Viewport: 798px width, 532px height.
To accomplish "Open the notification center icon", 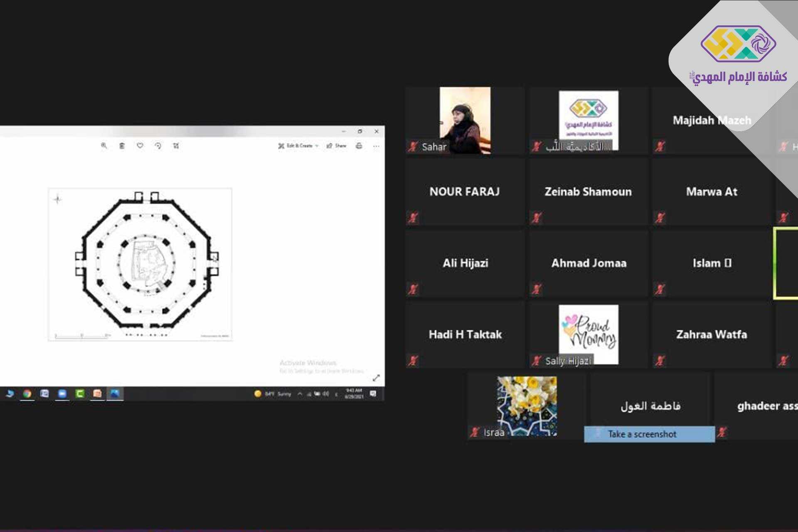I will coord(373,394).
